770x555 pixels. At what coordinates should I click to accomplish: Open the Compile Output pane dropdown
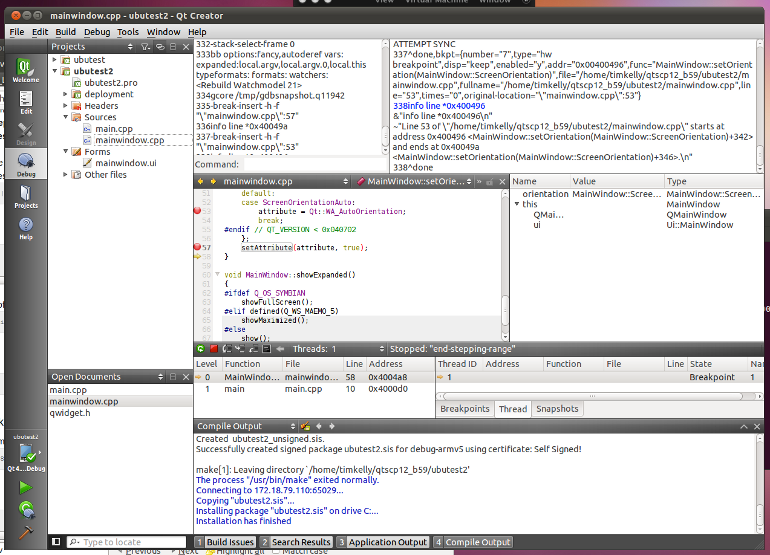tap(247, 426)
